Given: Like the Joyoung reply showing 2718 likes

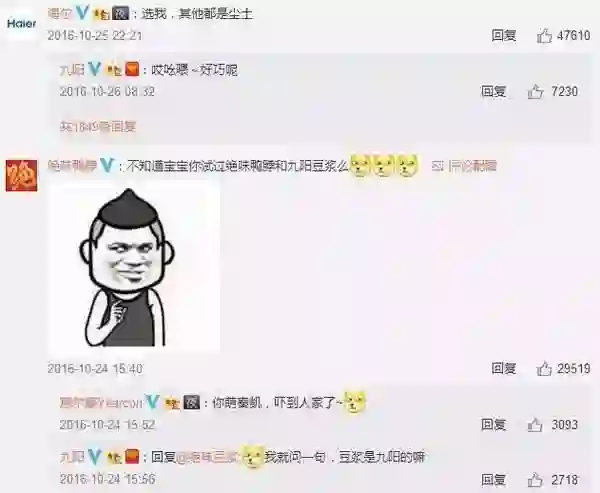Looking at the screenshot, I should [x=535, y=480].
